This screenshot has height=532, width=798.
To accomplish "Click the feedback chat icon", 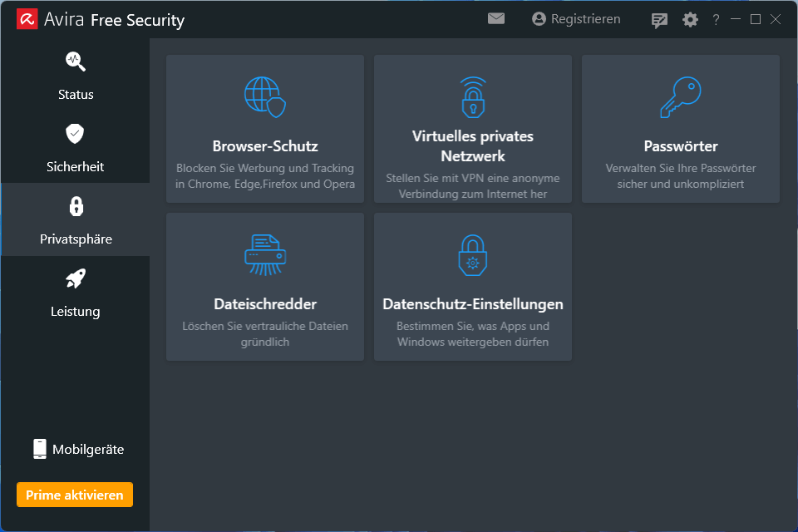I will click(x=659, y=20).
